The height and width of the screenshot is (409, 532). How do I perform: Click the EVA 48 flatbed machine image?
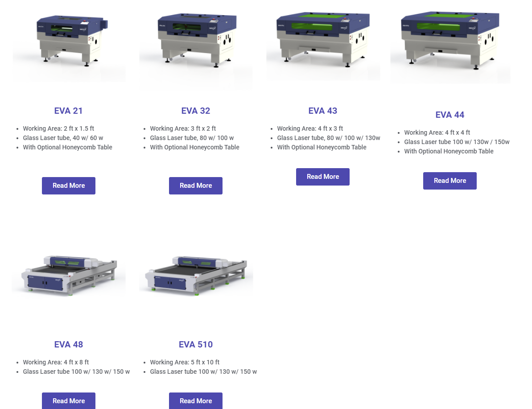[69, 276]
